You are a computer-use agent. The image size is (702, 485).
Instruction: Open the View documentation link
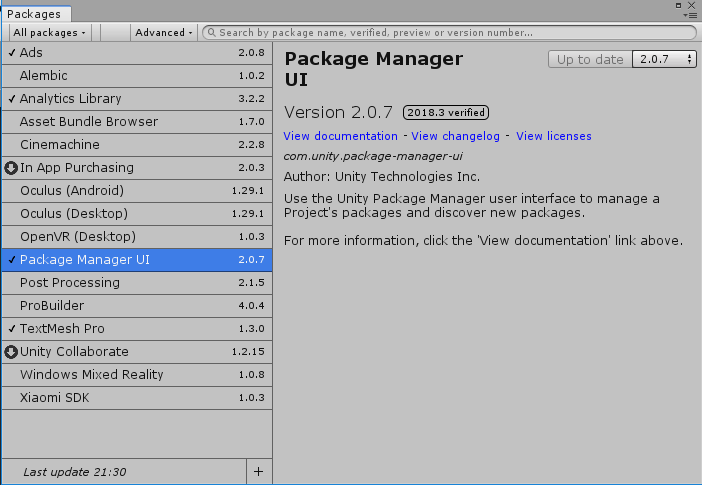coord(340,136)
